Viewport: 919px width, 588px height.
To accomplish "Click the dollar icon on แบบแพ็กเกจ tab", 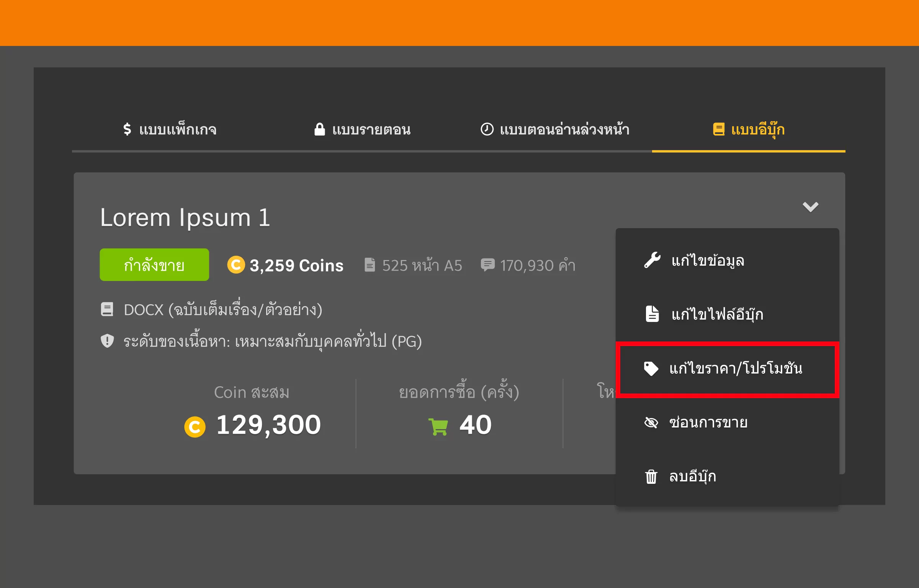I will pyautogui.click(x=127, y=129).
